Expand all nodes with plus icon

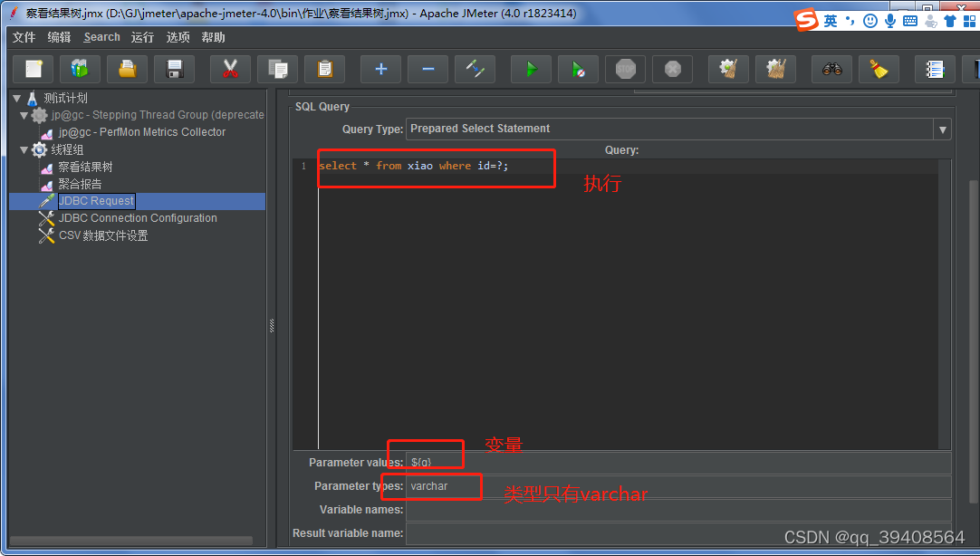(x=380, y=69)
